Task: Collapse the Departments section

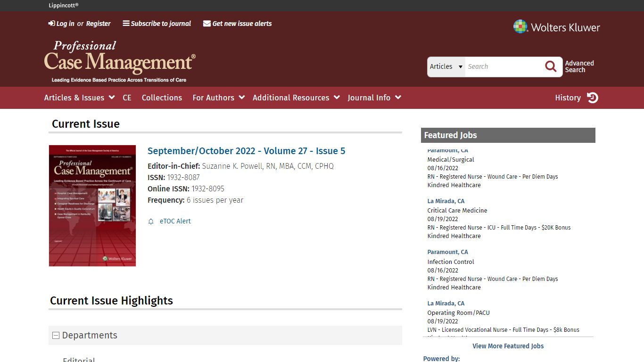Action: pyautogui.click(x=56, y=336)
